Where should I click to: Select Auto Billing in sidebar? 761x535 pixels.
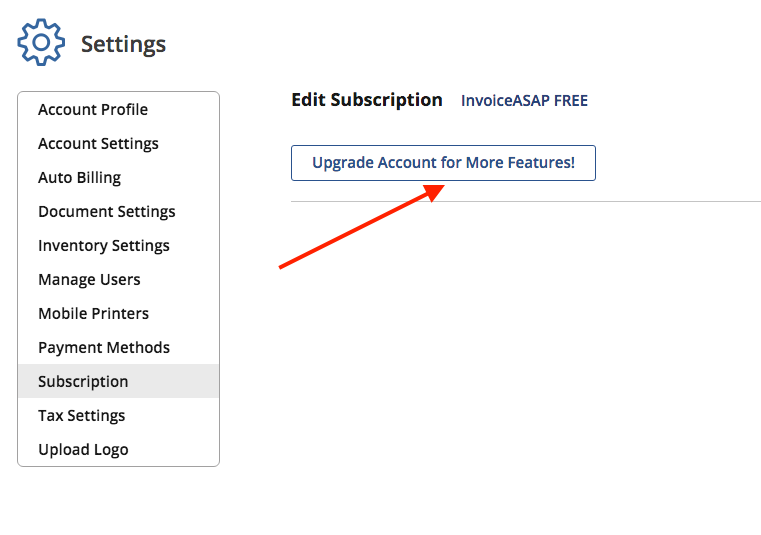pos(79,178)
